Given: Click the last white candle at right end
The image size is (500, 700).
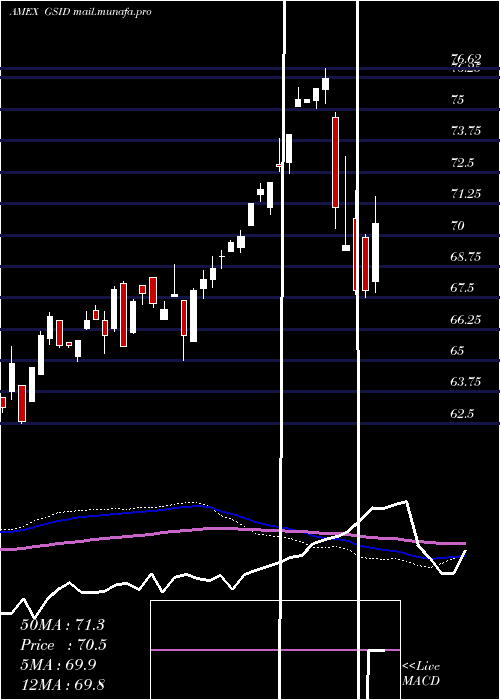Looking at the screenshot, I should [x=375, y=253].
